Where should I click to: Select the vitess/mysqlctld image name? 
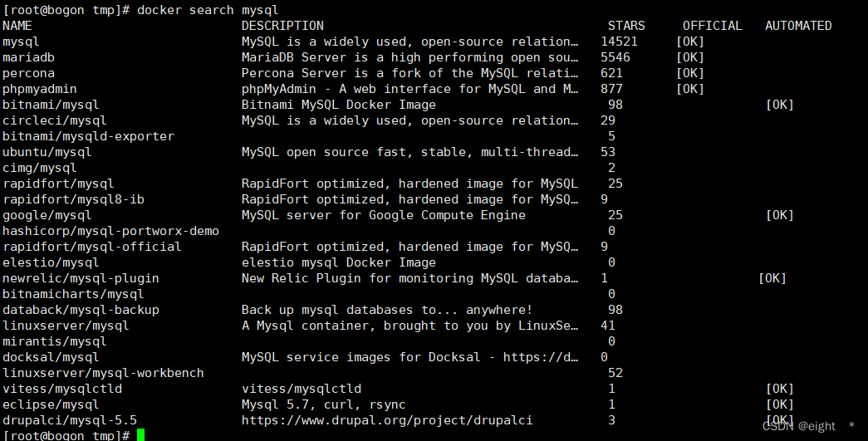pos(62,389)
